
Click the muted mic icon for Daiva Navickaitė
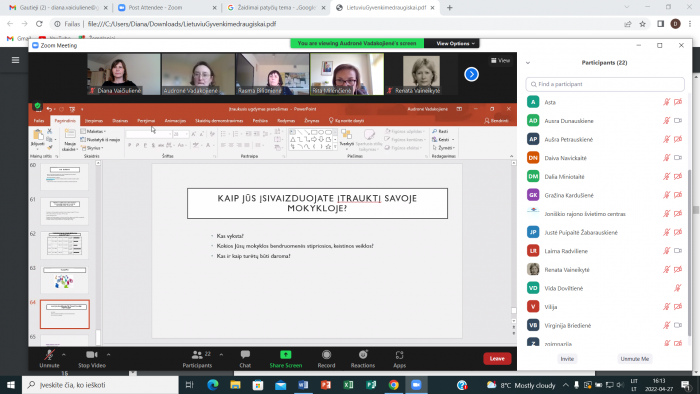coord(666,158)
